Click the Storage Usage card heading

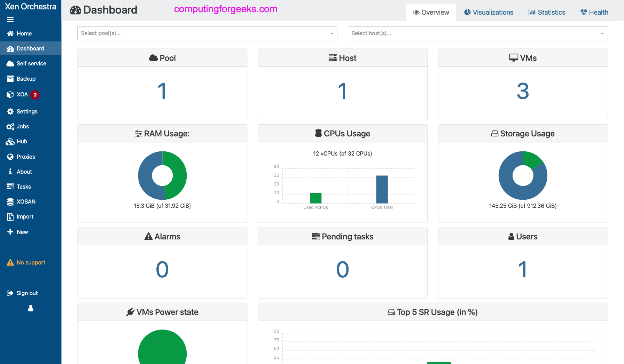pos(523,134)
